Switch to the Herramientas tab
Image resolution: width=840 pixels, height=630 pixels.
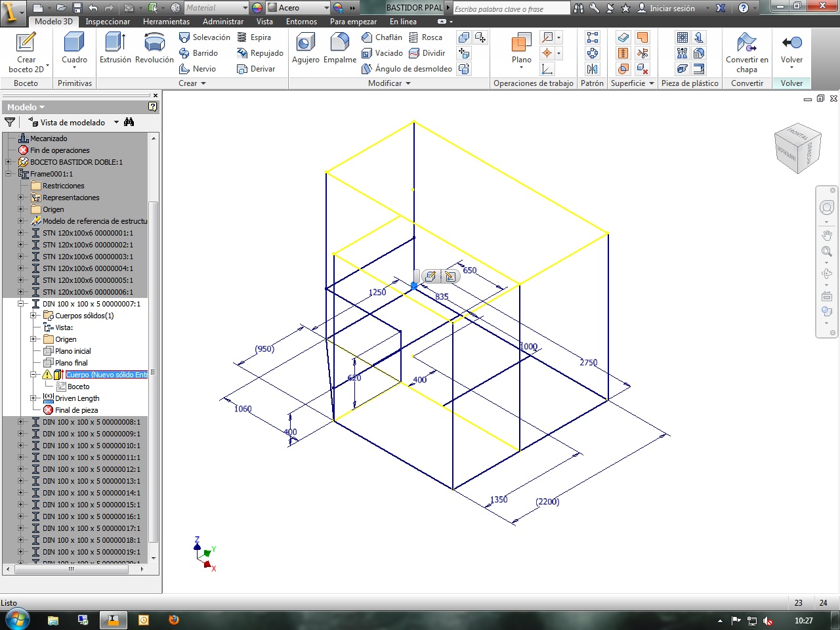pos(166,22)
